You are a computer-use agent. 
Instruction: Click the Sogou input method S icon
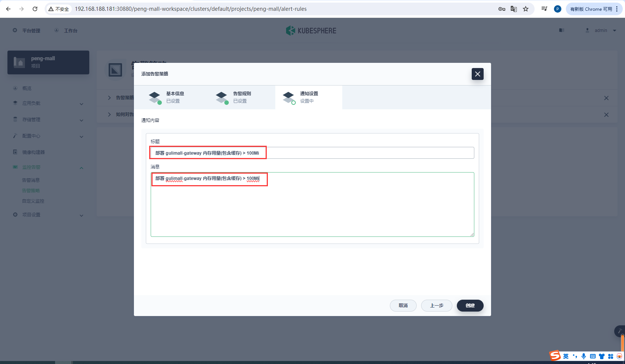555,356
